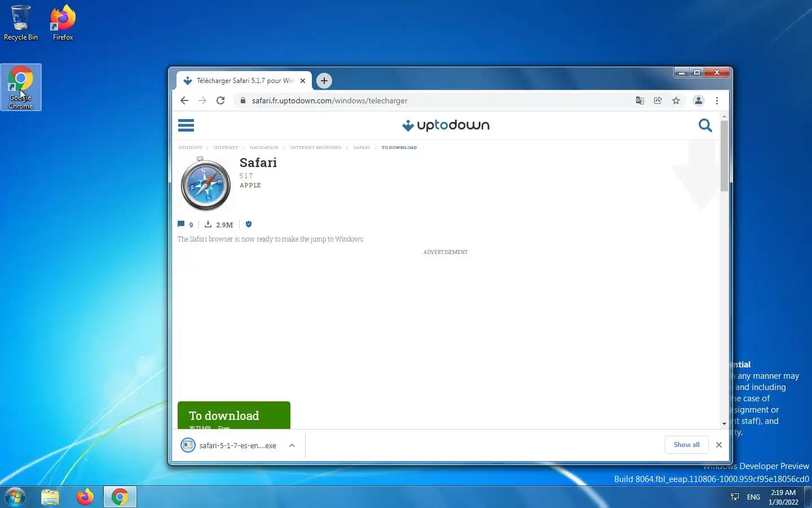Go to the NAVIGATION breadcrumb

(x=264, y=148)
